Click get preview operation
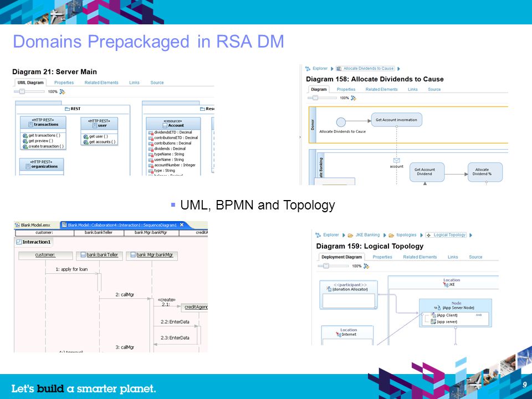Image resolution: width=532 pixels, height=399 pixels. tap(38, 141)
